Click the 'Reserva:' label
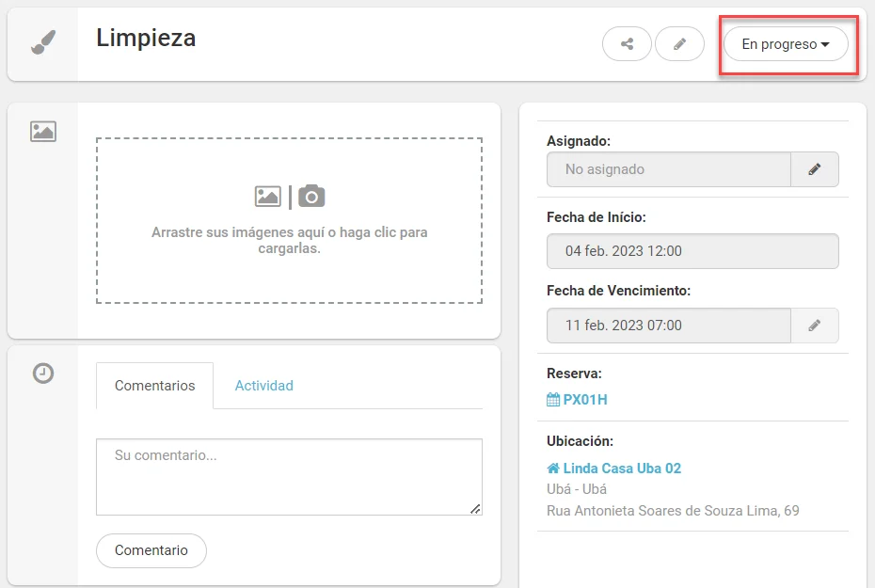The height and width of the screenshot is (588, 875). 574,373
